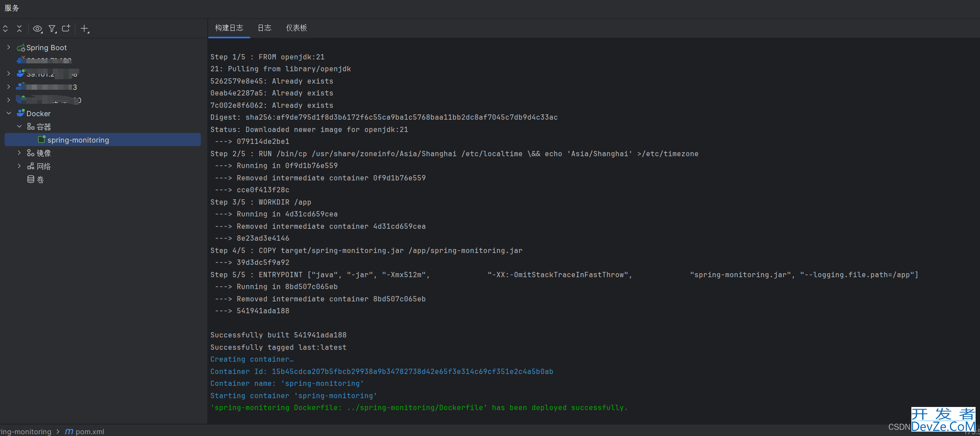Expand the 镜像 images node
Screen dimensions: 980x436
19,153
